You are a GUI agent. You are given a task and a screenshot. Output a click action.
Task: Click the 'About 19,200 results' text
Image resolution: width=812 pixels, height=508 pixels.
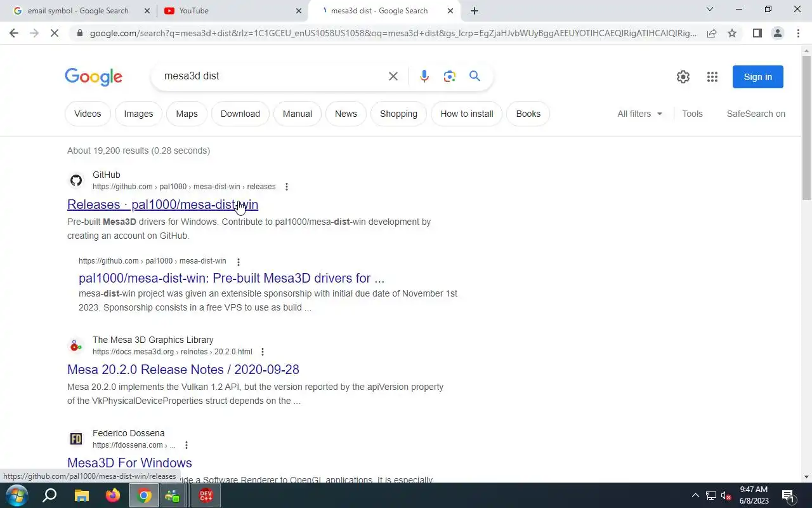(x=138, y=150)
